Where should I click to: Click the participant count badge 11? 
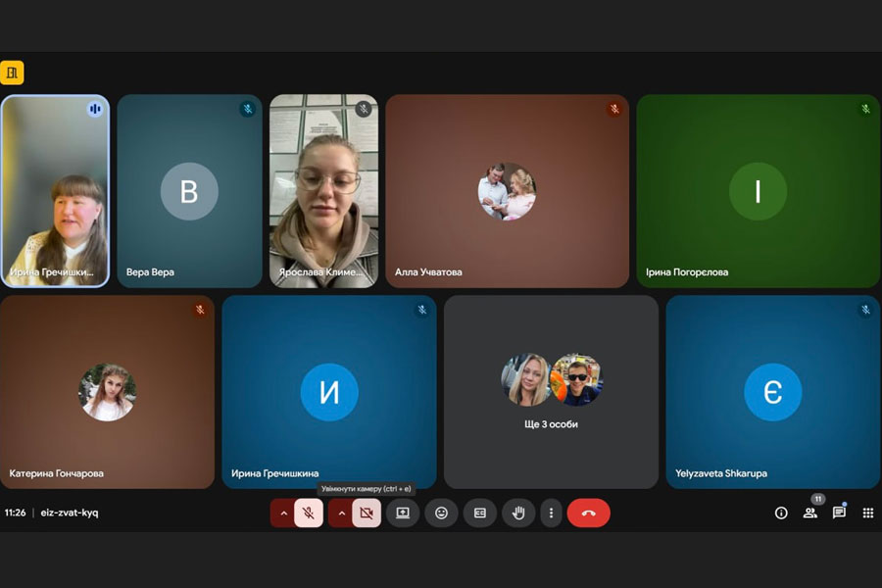click(818, 499)
